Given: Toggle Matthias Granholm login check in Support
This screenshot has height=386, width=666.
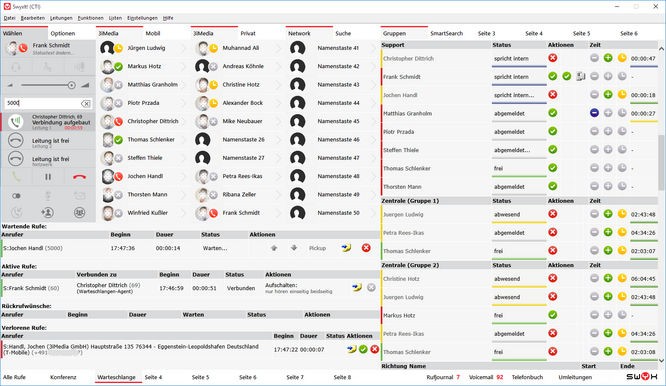Looking at the screenshot, I should click(553, 113).
